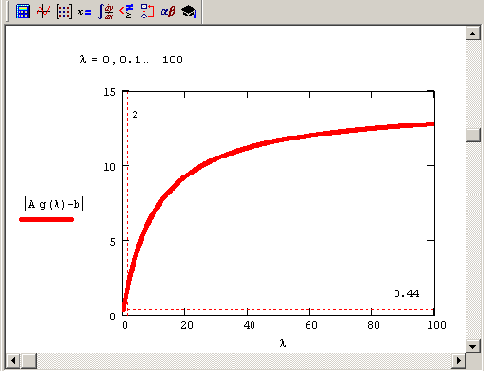484x371 pixels.
Task: Click the y-axis tick label 10
Action: coord(109,167)
